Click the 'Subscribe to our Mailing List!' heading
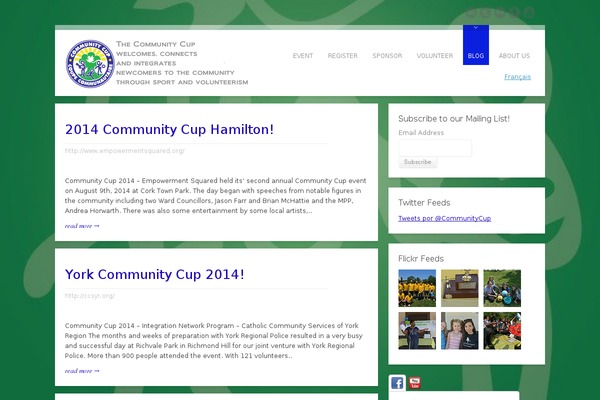The height and width of the screenshot is (400, 600). click(454, 119)
